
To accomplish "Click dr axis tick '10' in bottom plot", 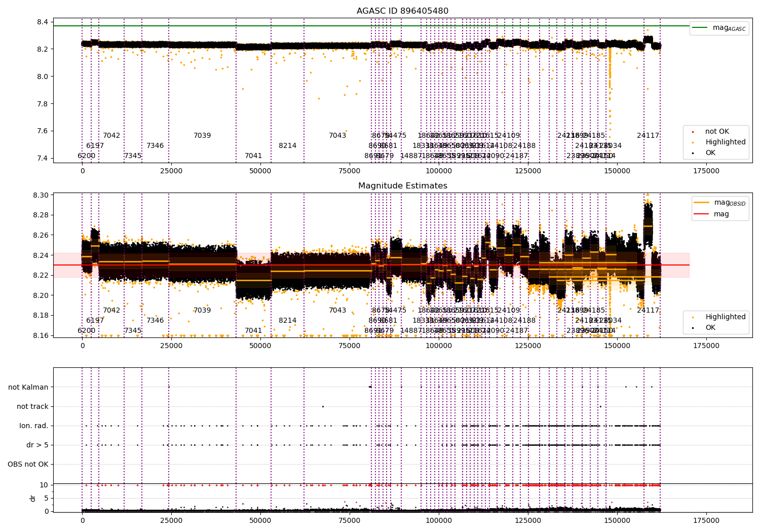I will [x=44, y=485].
